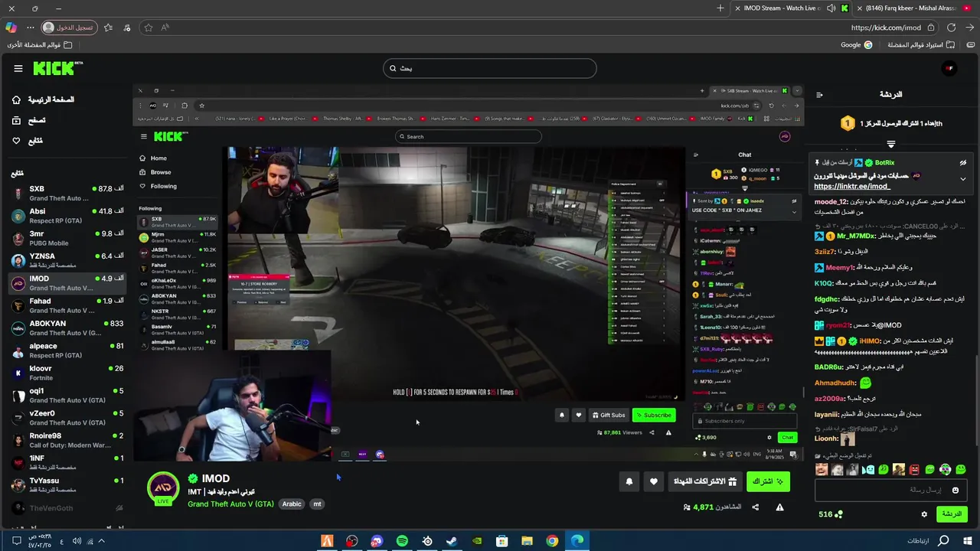Click the chat scrollbar
The height and width of the screenshot is (551, 980).
pos(977,401)
